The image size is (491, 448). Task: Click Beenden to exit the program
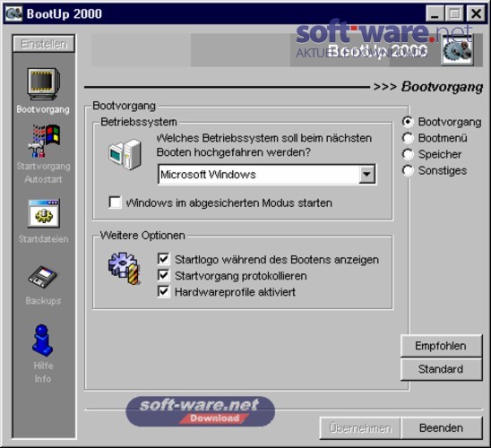[442, 428]
